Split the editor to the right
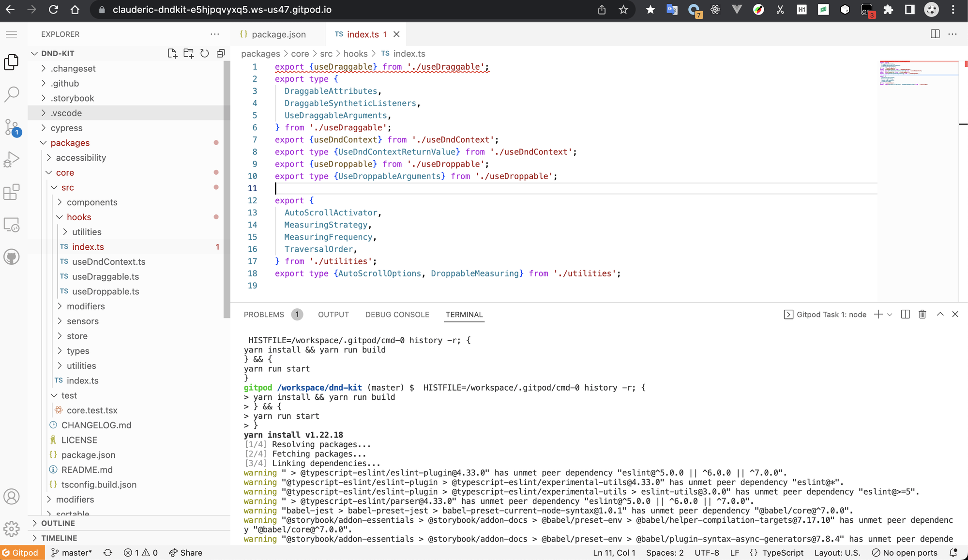 click(935, 34)
